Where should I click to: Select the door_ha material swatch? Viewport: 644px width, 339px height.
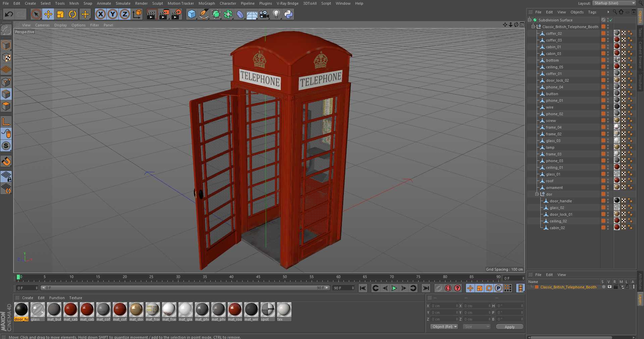[x=21, y=312]
